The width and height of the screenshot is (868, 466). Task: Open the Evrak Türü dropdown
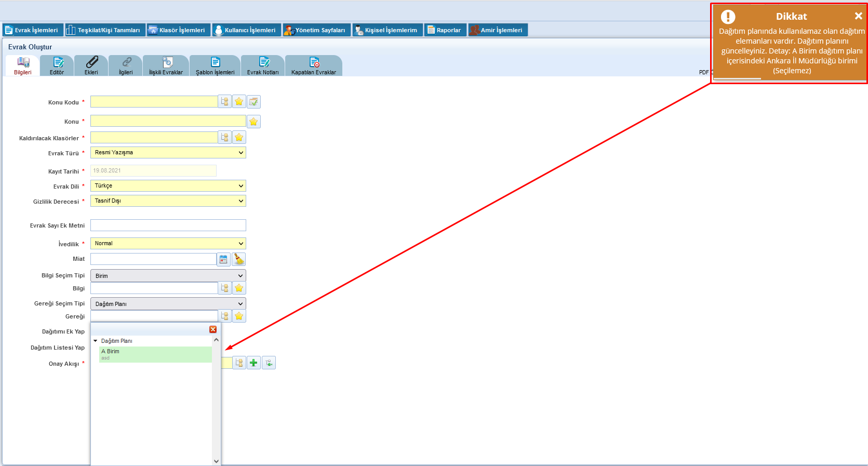coord(168,153)
